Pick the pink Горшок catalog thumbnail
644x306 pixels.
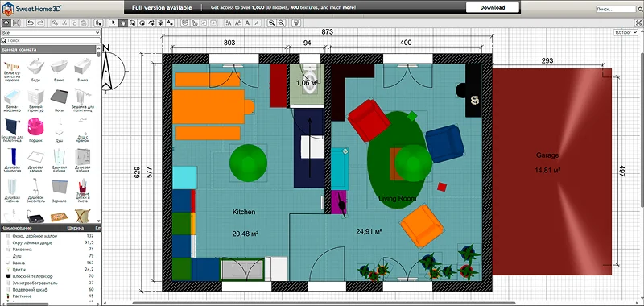(x=35, y=126)
